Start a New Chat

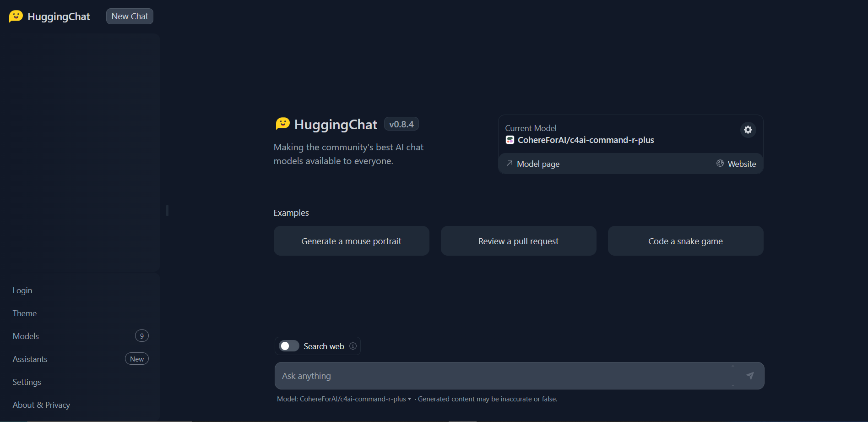(x=129, y=16)
